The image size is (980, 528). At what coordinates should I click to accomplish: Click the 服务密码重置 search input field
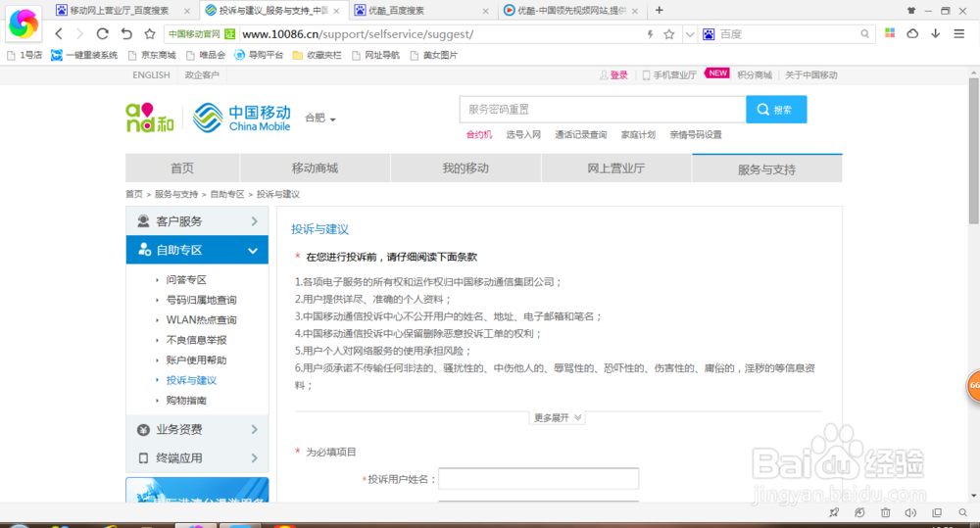tap(603, 110)
